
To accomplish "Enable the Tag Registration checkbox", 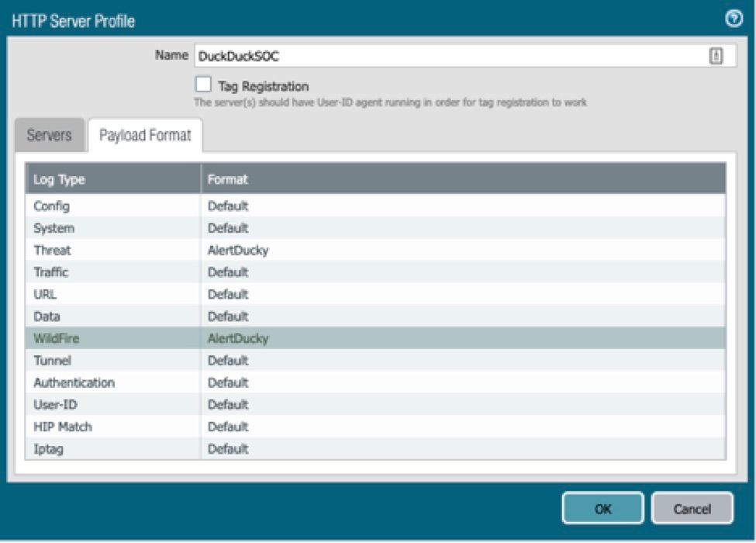I will (x=203, y=85).
